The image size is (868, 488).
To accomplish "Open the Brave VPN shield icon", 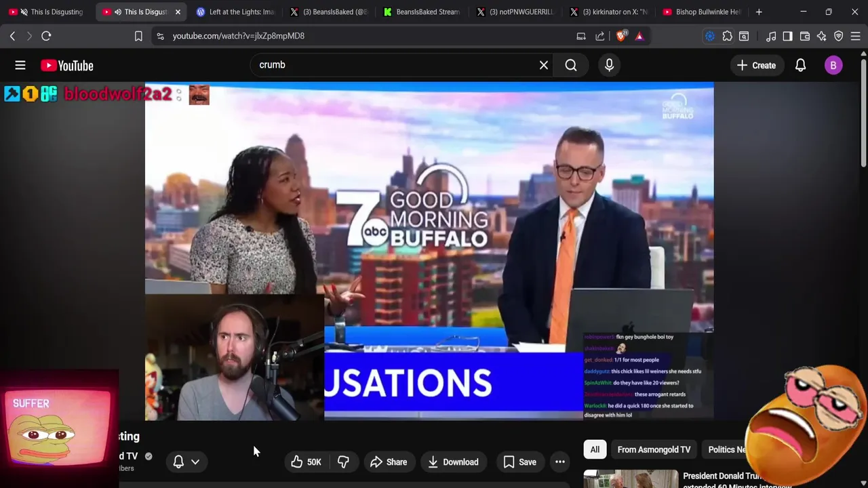I will pos(839,36).
